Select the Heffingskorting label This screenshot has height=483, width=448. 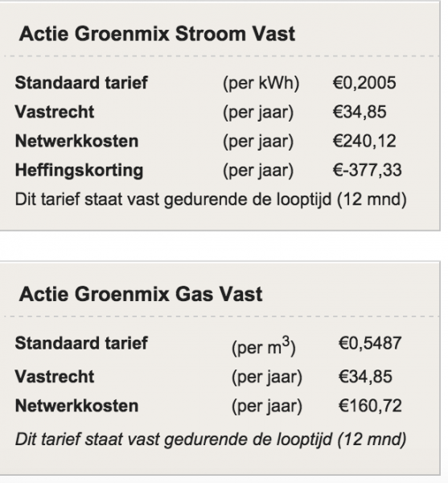click(x=79, y=171)
